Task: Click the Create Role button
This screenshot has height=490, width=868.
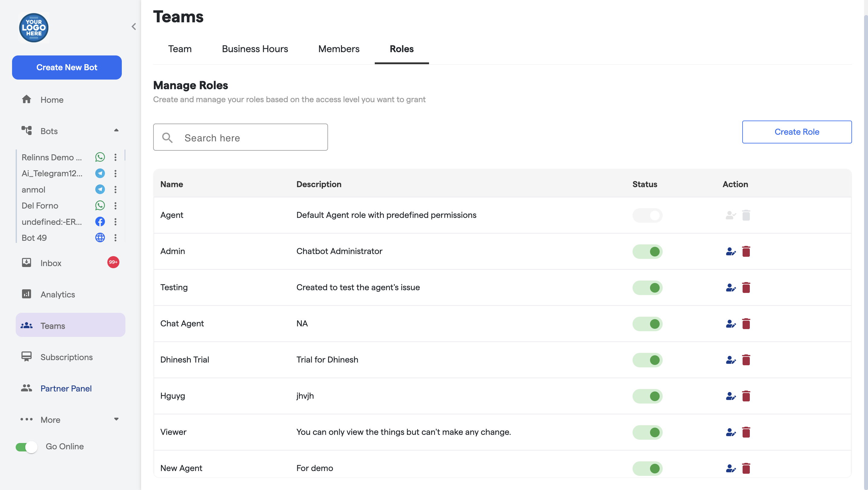Action: tap(797, 132)
